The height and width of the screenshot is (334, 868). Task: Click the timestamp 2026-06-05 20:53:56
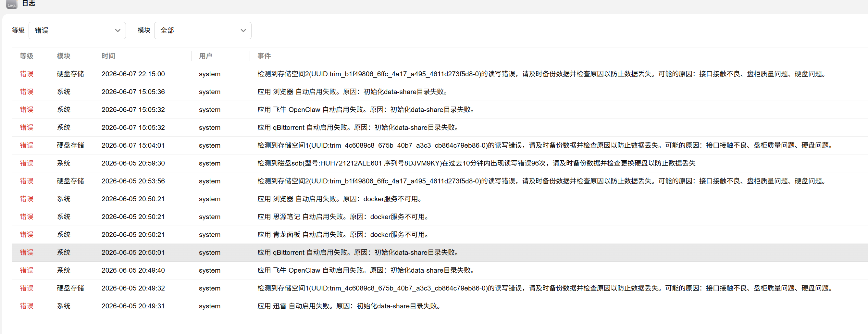[x=133, y=181]
